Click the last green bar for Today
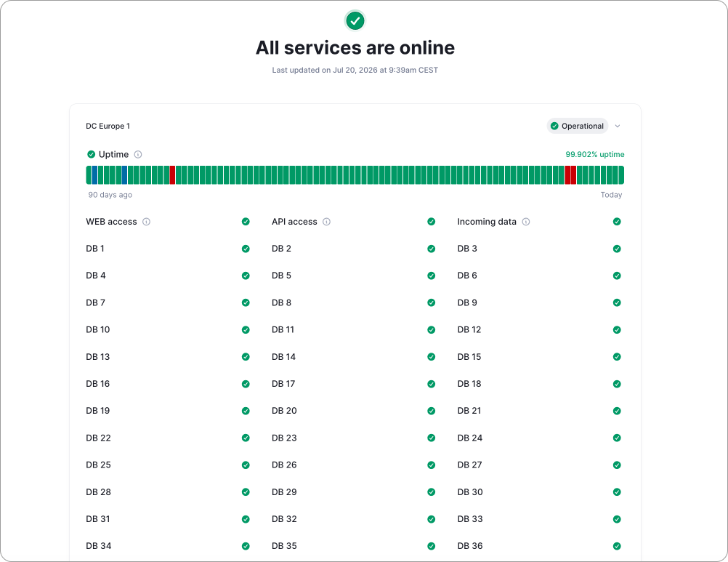Viewport: 728px width, 562px height. pos(622,175)
